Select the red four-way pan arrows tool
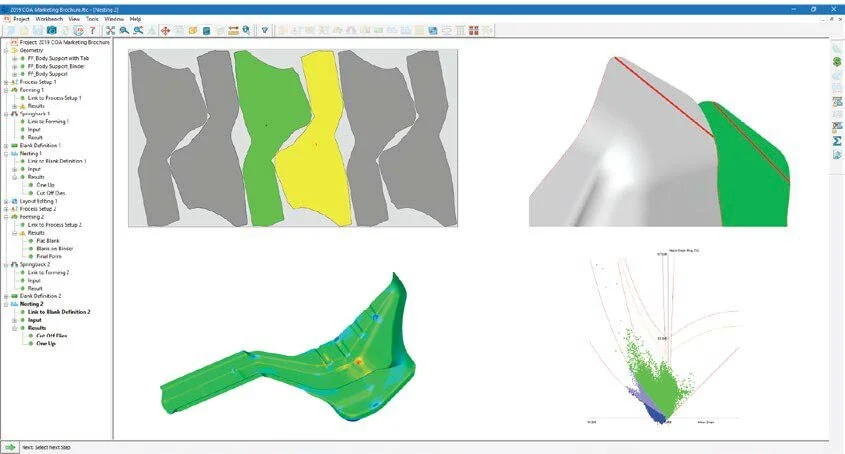Image resolution: width=845 pixels, height=454 pixels. click(x=165, y=31)
